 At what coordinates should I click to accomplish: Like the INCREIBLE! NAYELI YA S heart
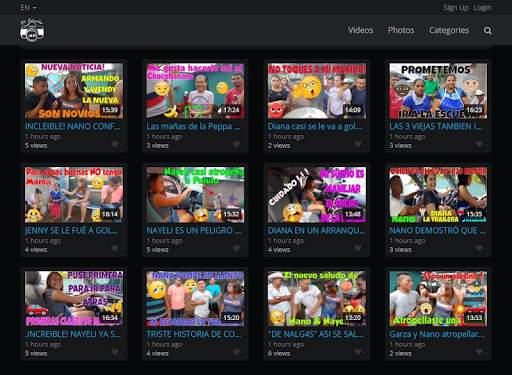pyautogui.click(x=115, y=352)
